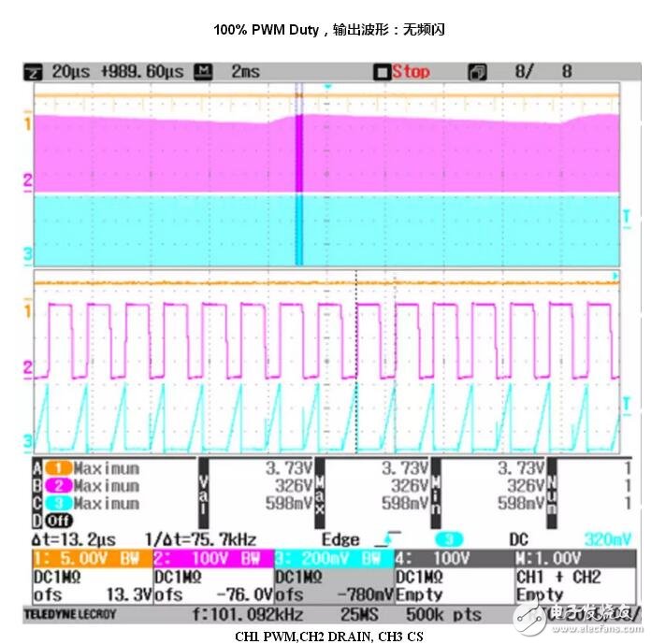Image resolution: width=651 pixels, height=644 pixels.
Task: Click the 1/Δt=75.7kHz cursor readout
Action: 200,540
